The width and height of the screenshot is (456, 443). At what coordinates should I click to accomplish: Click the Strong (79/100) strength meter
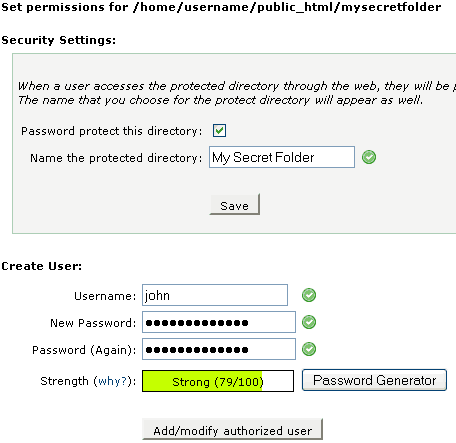click(x=218, y=381)
